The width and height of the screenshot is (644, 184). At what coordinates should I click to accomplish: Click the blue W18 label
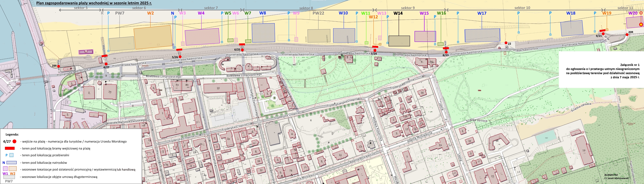click(x=571, y=13)
